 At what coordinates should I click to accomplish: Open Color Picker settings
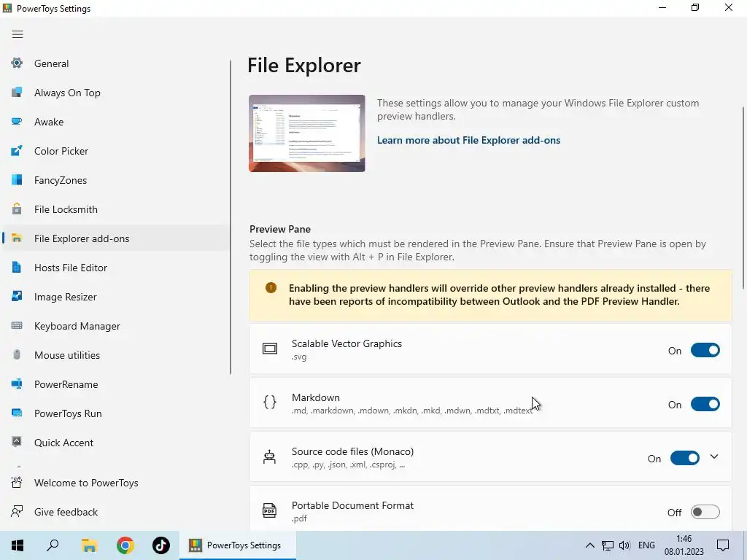(x=116, y=151)
